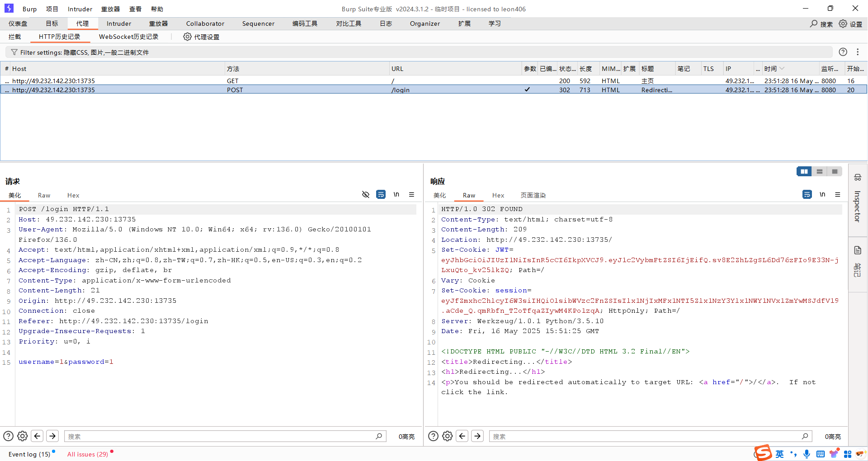This screenshot has width=868, height=461.
Task: Switch to side-by-side layout view
Action: pos(804,171)
